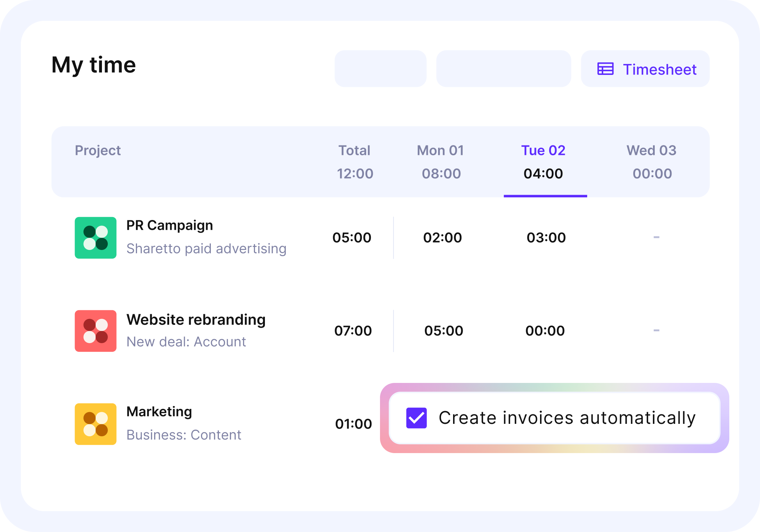Click the wide second placeholder button

click(x=503, y=69)
